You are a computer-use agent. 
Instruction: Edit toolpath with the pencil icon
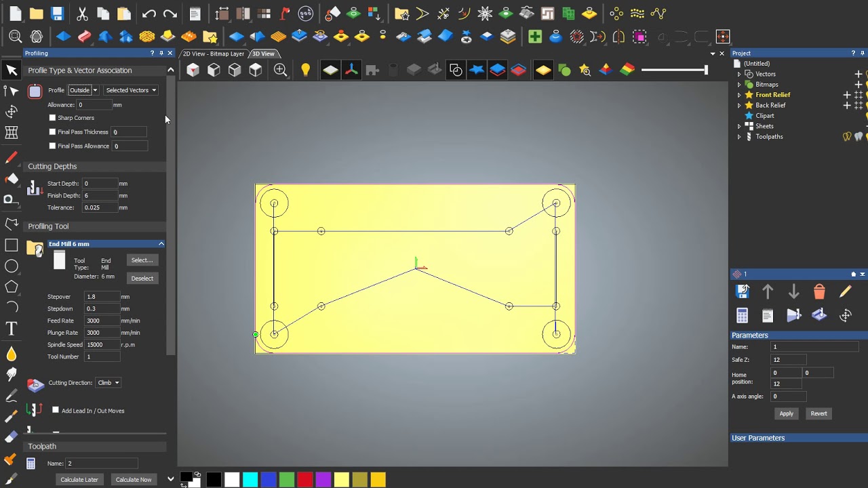(845, 291)
